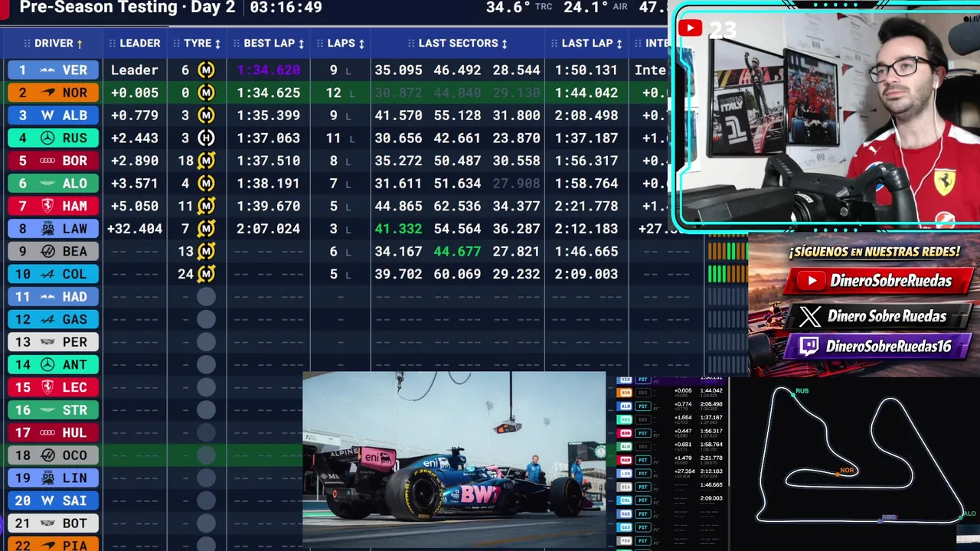
Task: Click RUS's hard tyre icon
Action: point(206,138)
